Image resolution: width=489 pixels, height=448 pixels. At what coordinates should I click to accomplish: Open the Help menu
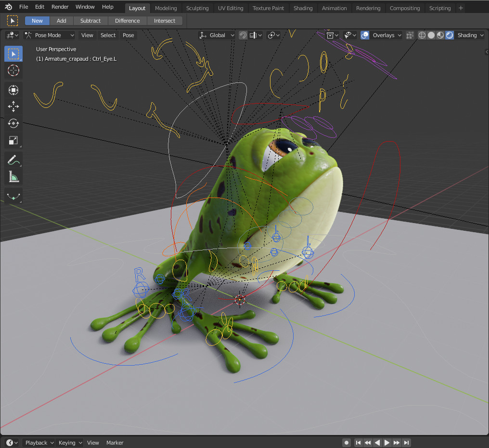click(x=108, y=7)
